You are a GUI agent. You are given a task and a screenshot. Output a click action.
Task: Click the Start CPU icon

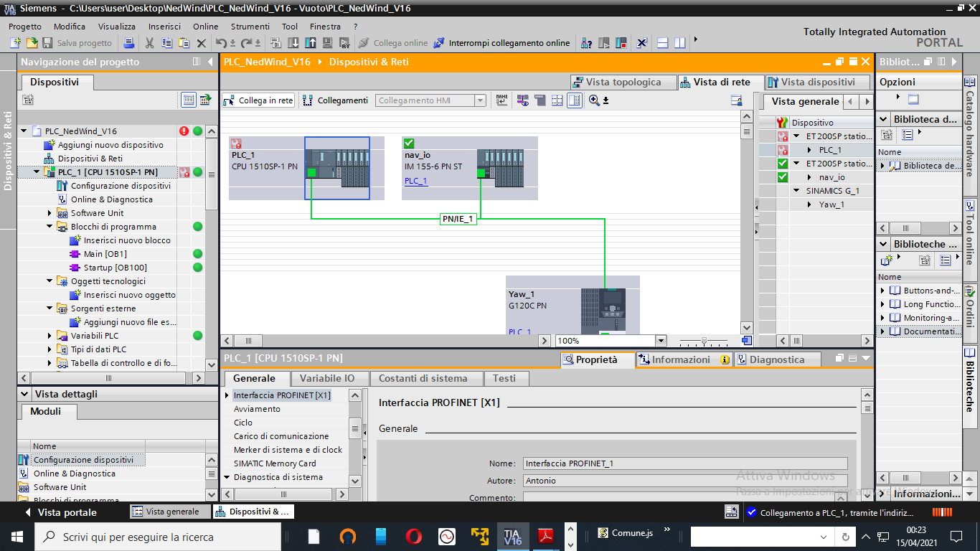603,43
